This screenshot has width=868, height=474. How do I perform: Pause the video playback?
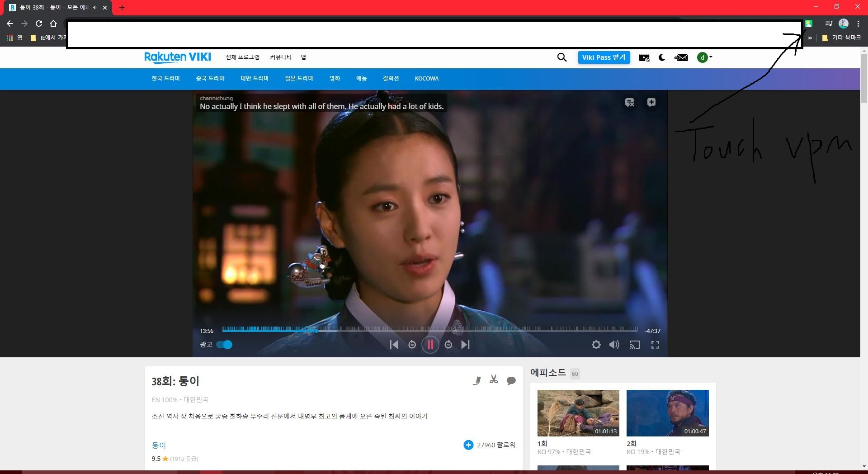tap(430, 345)
